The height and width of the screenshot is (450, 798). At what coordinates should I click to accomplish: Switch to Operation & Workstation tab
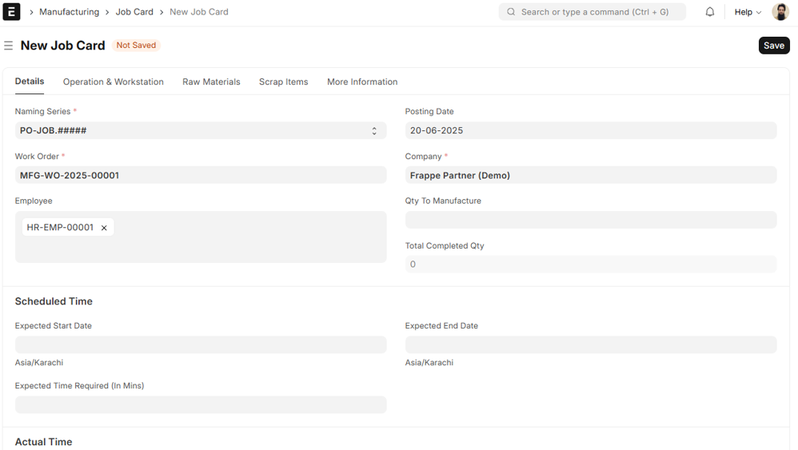point(113,82)
